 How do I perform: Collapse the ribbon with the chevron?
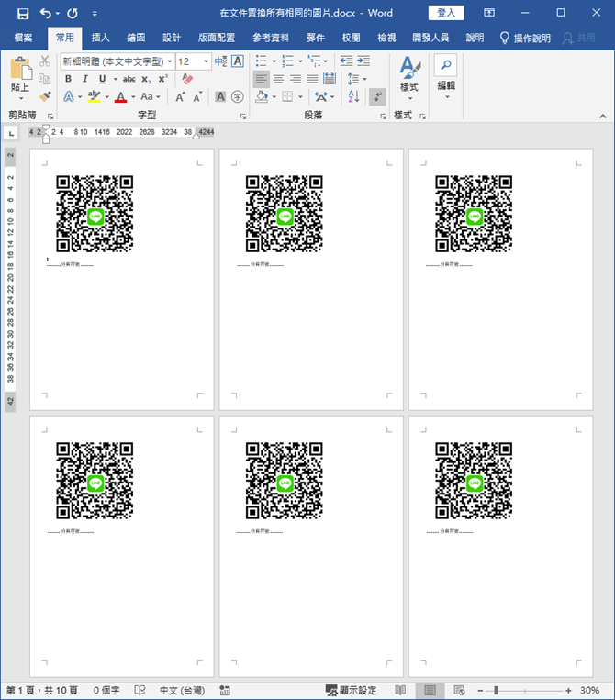click(603, 117)
